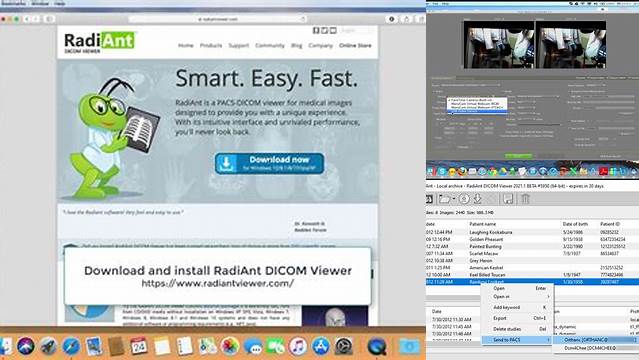This screenshot has height=360, width=639.
Task: Select the Keel Billed Toucan patient row
Action: point(532,275)
